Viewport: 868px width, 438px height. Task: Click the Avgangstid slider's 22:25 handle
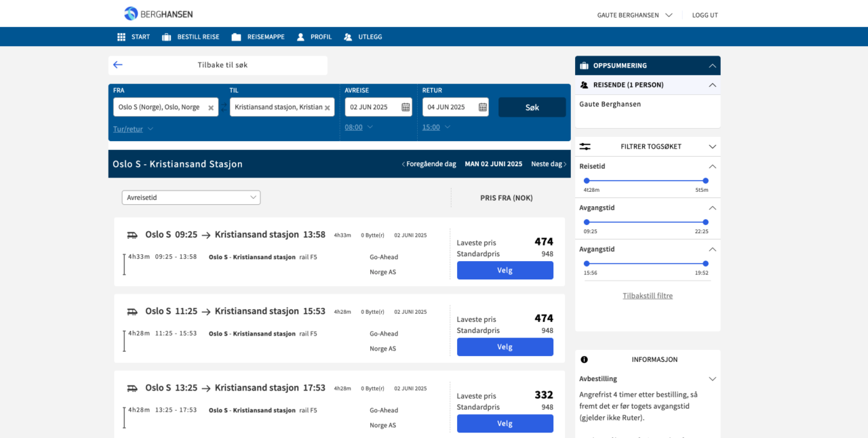pyautogui.click(x=705, y=222)
